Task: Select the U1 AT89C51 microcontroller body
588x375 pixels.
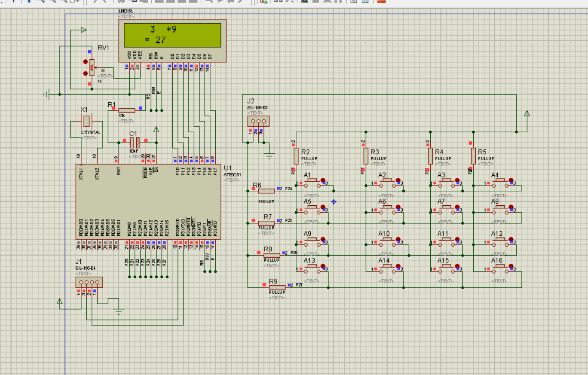Action: coord(149,202)
